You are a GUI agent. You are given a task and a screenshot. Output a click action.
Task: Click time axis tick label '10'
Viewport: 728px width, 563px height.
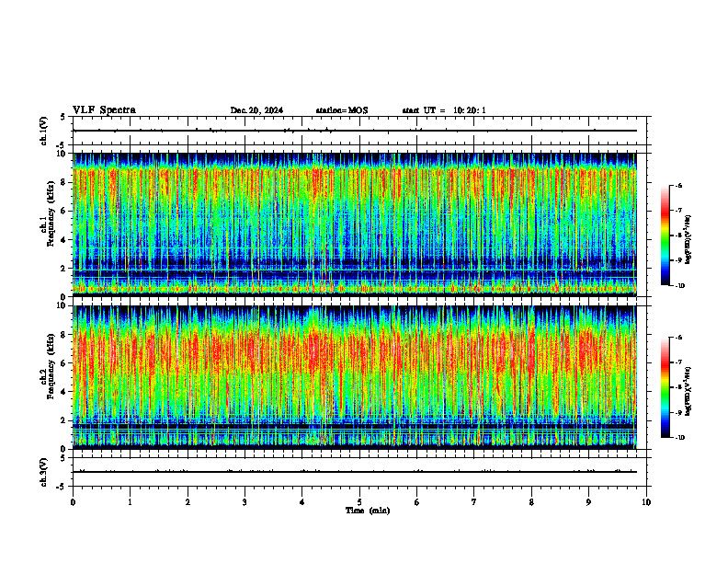click(x=646, y=502)
